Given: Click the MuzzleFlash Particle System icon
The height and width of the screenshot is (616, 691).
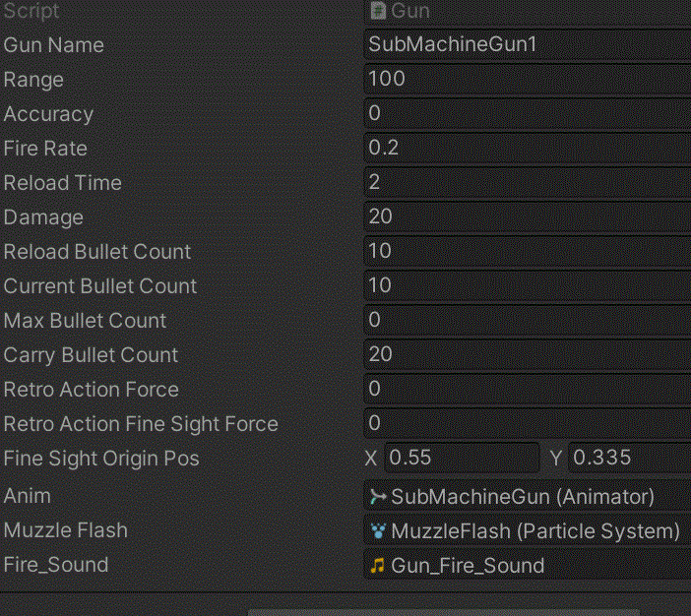Looking at the screenshot, I should [x=378, y=531].
